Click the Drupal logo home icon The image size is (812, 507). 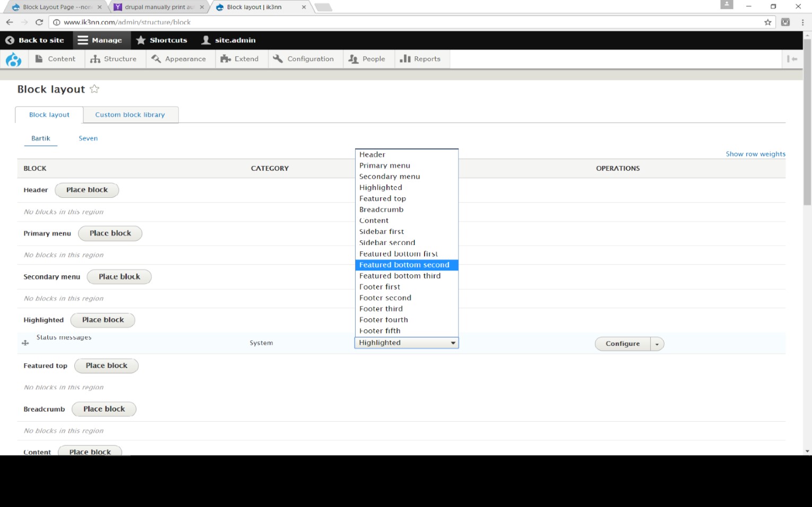pyautogui.click(x=13, y=59)
